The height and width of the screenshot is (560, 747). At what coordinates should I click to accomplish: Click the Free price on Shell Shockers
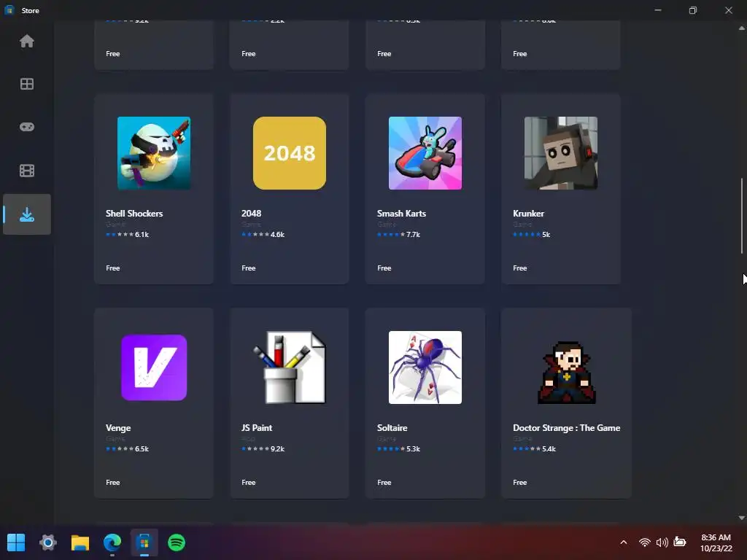(113, 268)
